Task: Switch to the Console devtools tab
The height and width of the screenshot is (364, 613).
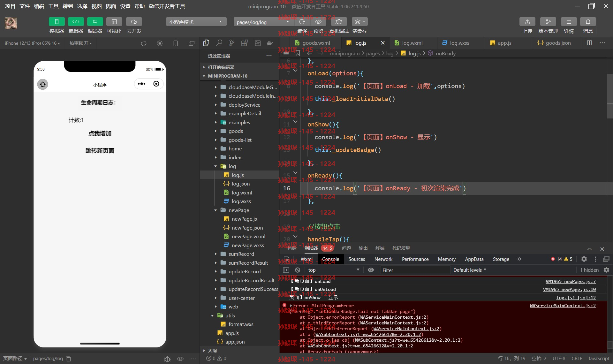Action: (x=330, y=259)
